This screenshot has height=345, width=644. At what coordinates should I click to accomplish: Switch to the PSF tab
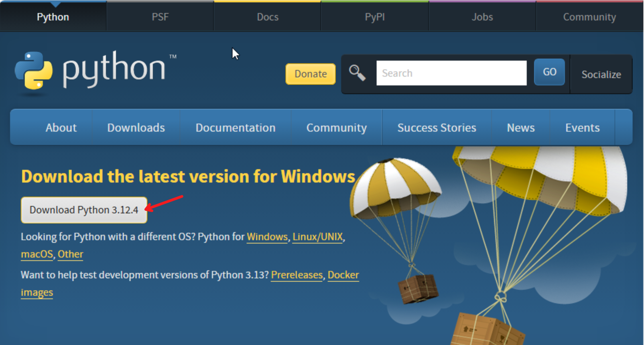point(160,17)
